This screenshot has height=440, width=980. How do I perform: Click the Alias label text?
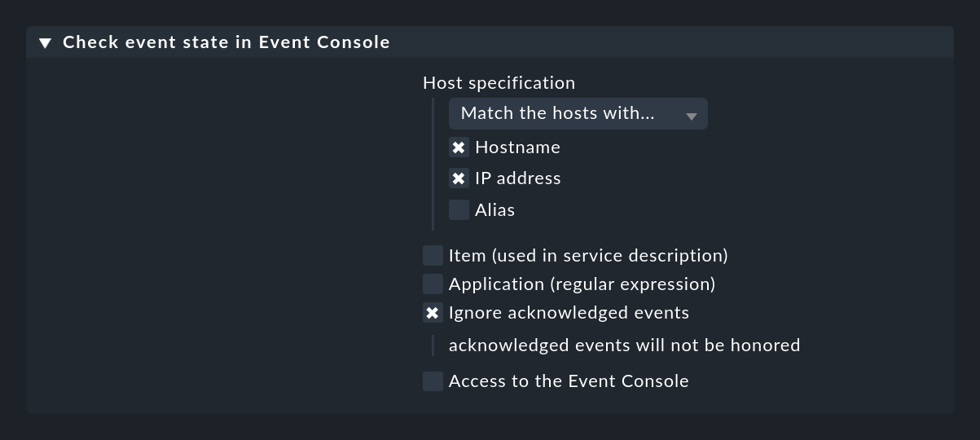(494, 210)
